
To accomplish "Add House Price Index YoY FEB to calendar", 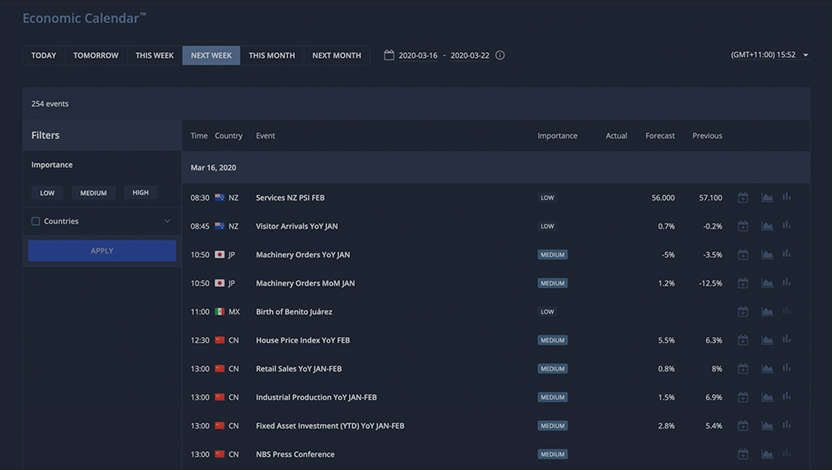I will (x=743, y=340).
